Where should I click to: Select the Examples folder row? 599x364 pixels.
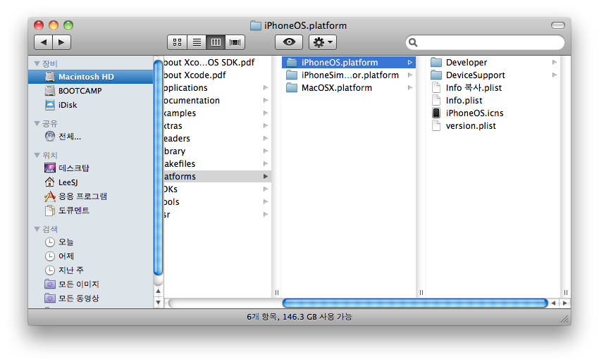pyautogui.click(x=217, y=113)
